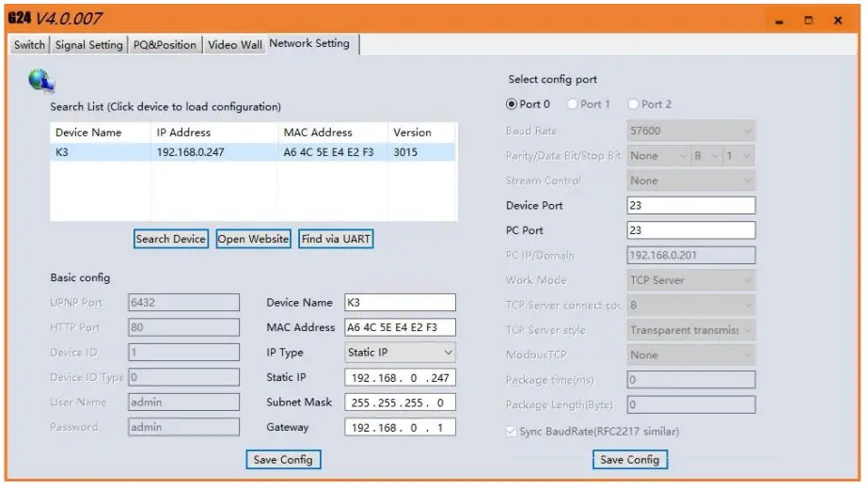Image resolution: width=868 pixels, height=489 pixels.
Task: Close the G24 window
Action: [x=838, y=21]
